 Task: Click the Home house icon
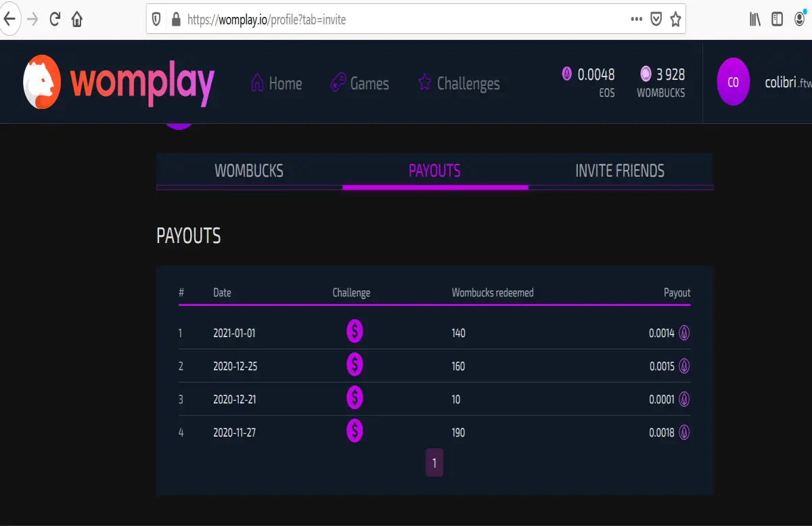coord(257,83)
